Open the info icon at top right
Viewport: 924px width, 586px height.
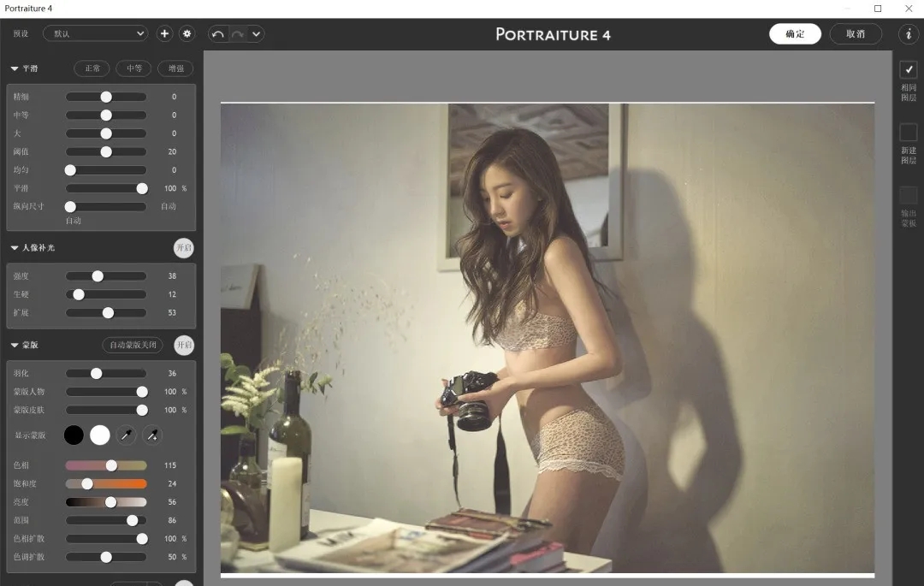pos(908,34)
